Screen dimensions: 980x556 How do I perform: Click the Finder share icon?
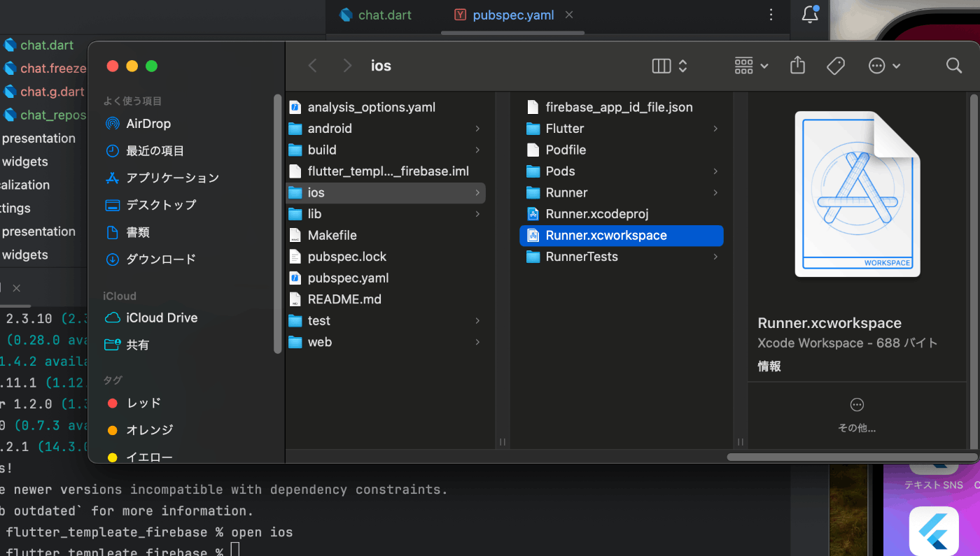(x=797, y=65)
